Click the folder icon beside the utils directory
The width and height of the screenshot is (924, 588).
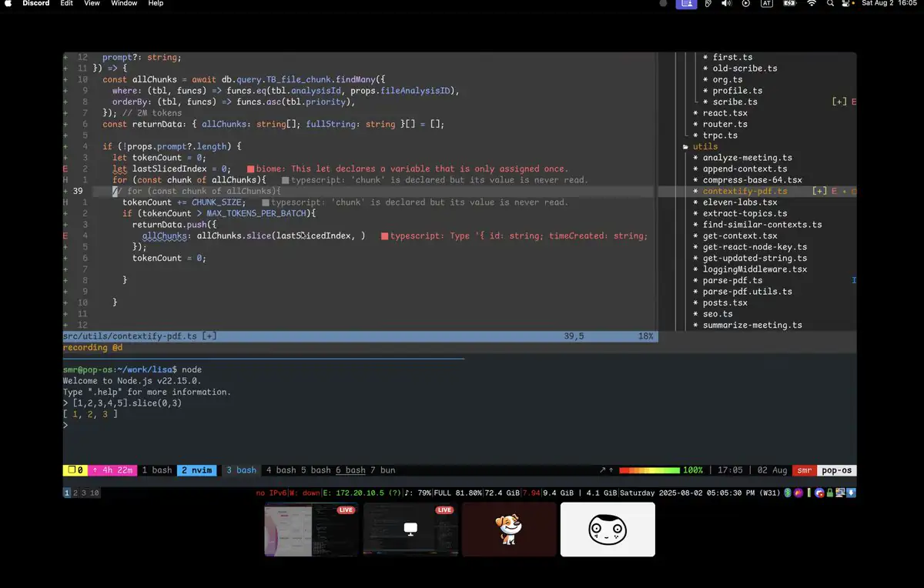tap(685, 146)
